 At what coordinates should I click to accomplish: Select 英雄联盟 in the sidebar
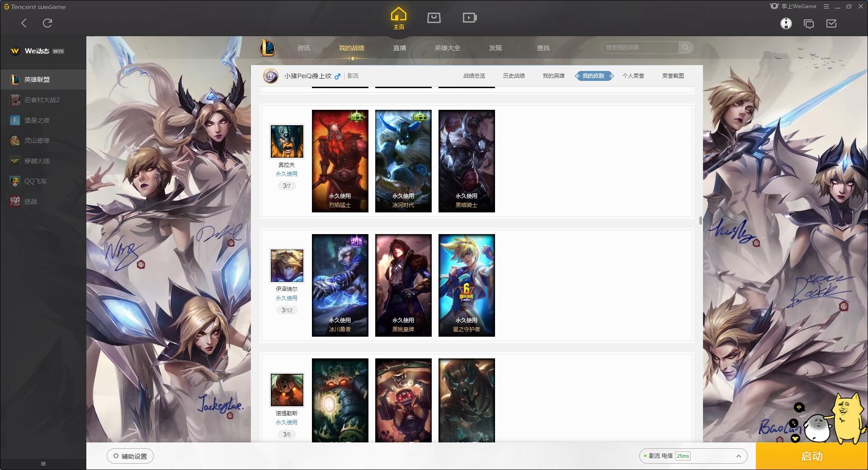tap(43, 80)
